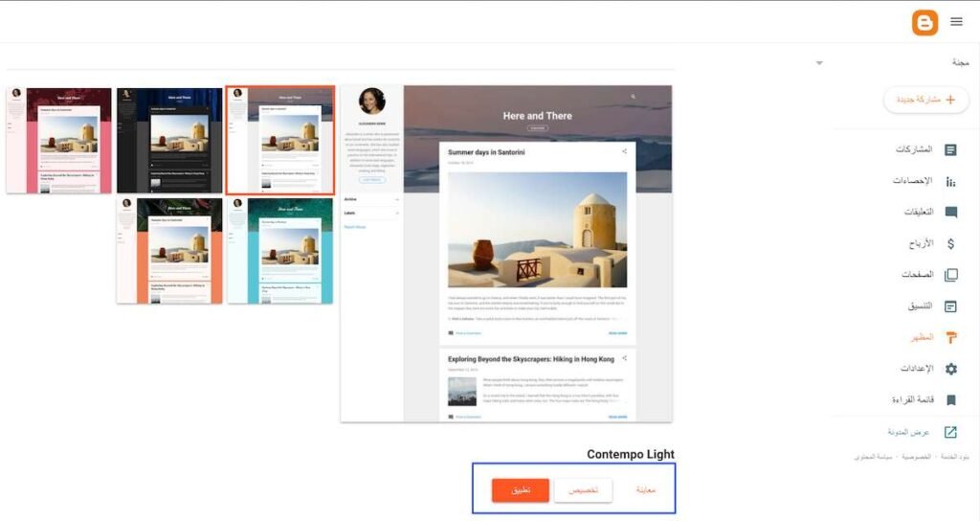Open Earnings (الأرباح) dollar icon
The height and width of the screenshot is (521, 980).
pyautogui.click(x=950, y=244)
